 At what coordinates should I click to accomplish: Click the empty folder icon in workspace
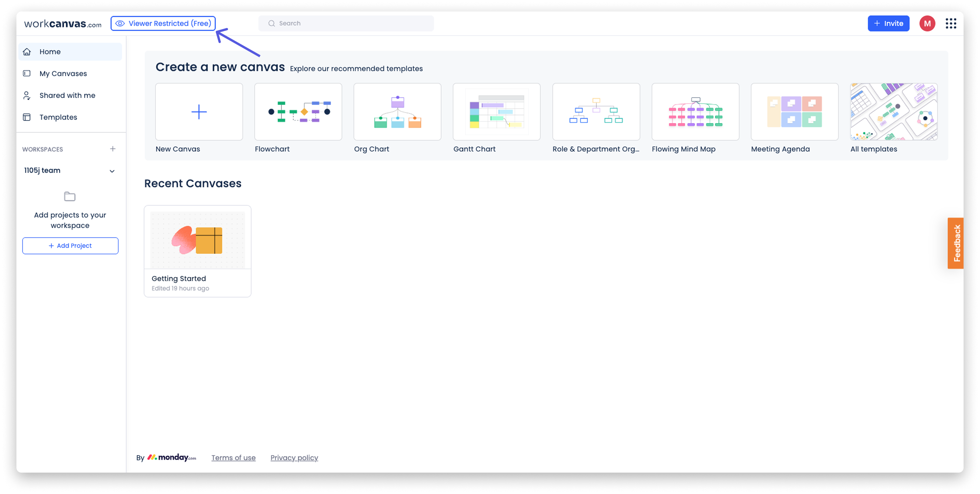pos(70,196)
